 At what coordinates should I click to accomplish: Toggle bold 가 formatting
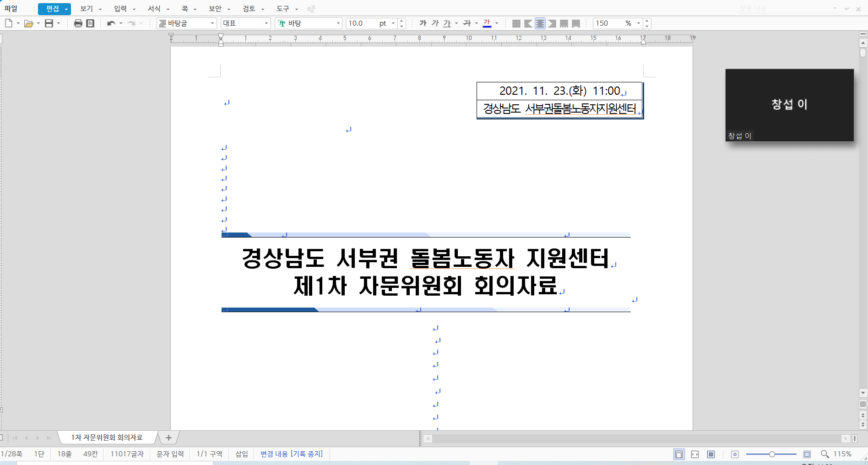(423, 23)
